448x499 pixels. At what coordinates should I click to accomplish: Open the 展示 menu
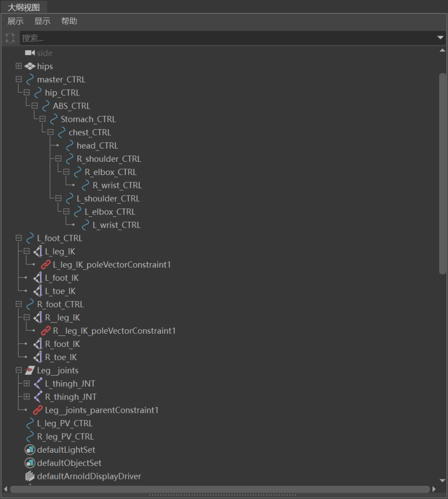(16, 21)
